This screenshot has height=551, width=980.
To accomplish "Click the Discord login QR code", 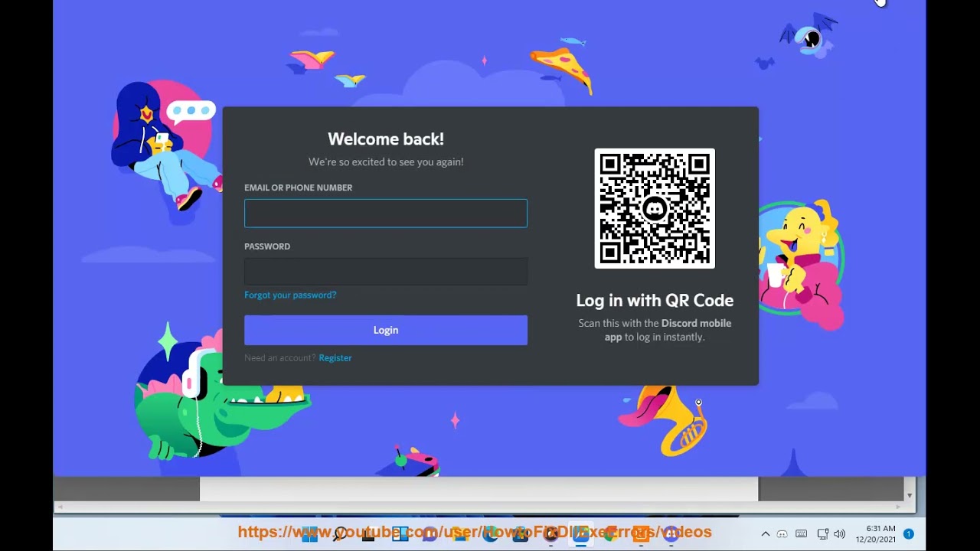I will tap(655, 208).
